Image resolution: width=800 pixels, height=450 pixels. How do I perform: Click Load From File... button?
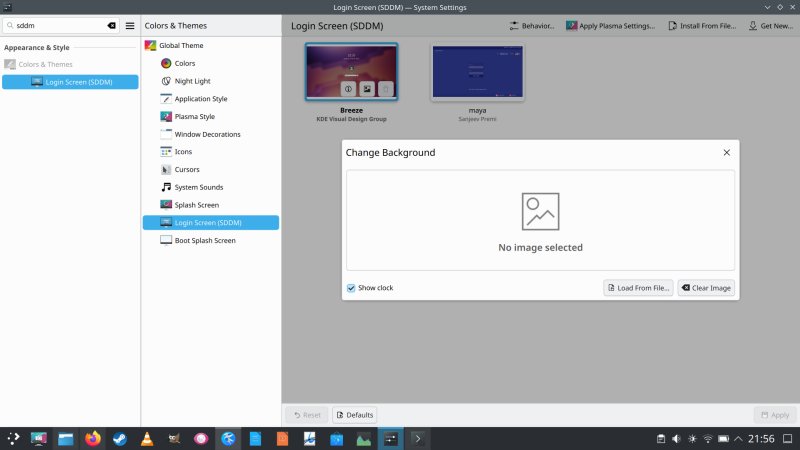[x=638, y=288]
